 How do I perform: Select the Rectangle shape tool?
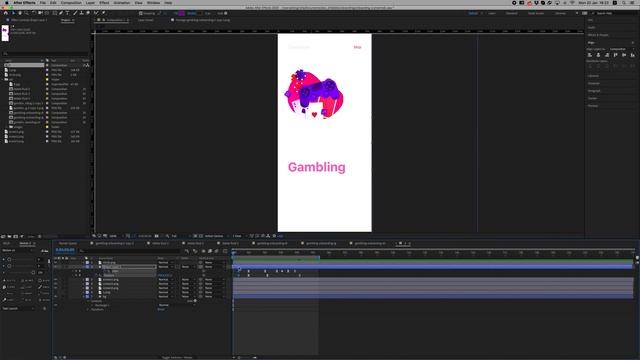coord(55,13)
